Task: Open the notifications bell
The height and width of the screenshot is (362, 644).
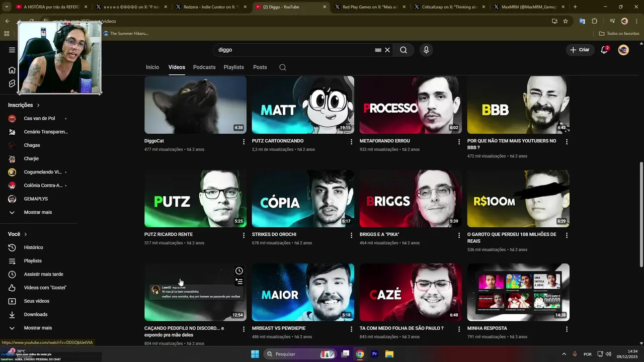Action: pos(604,50)
